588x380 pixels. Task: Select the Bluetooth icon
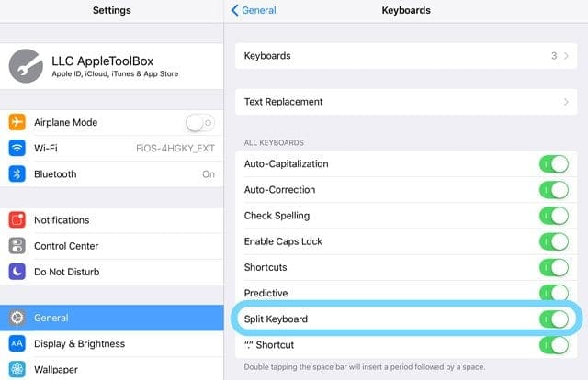click(x=17, y=173)
